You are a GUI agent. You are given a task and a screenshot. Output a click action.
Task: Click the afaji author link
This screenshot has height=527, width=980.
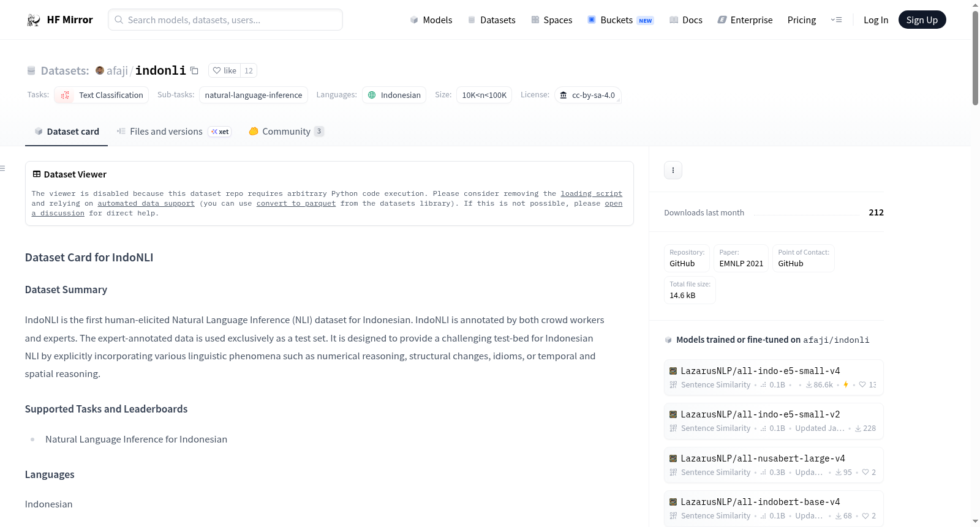(x=117, y=70)
